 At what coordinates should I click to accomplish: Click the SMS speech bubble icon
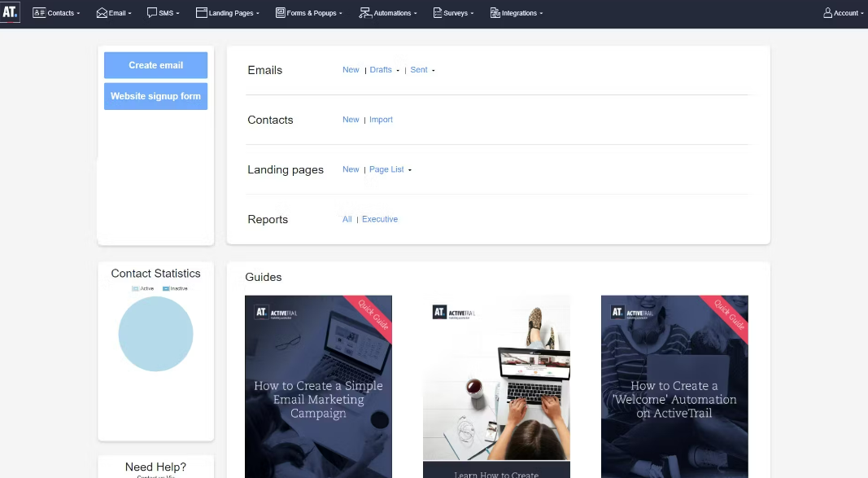(x=151, y=13)
